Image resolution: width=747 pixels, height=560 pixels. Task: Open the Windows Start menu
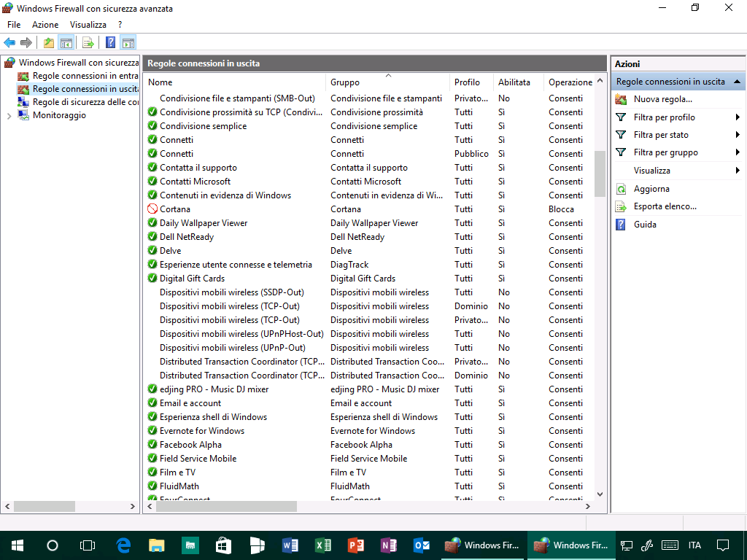coord(18,545)
